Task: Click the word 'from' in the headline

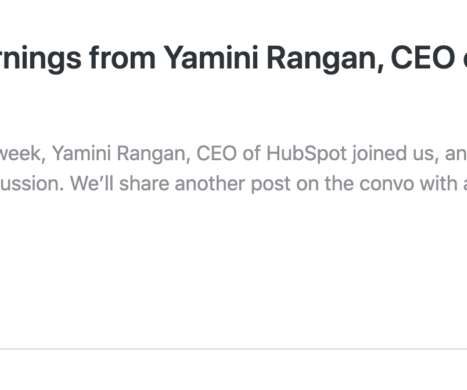Action: [123, 57]
